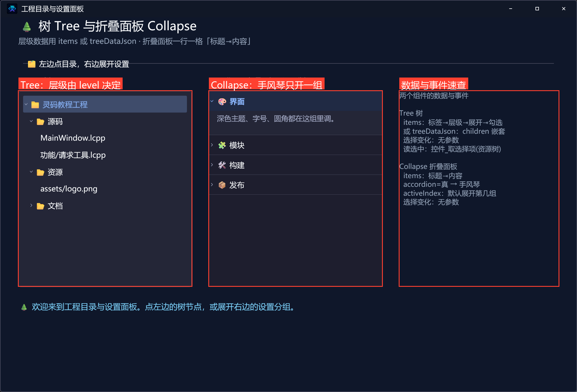
Task: Click the accordion=真 → 手风琴 line
Action: 441,184
